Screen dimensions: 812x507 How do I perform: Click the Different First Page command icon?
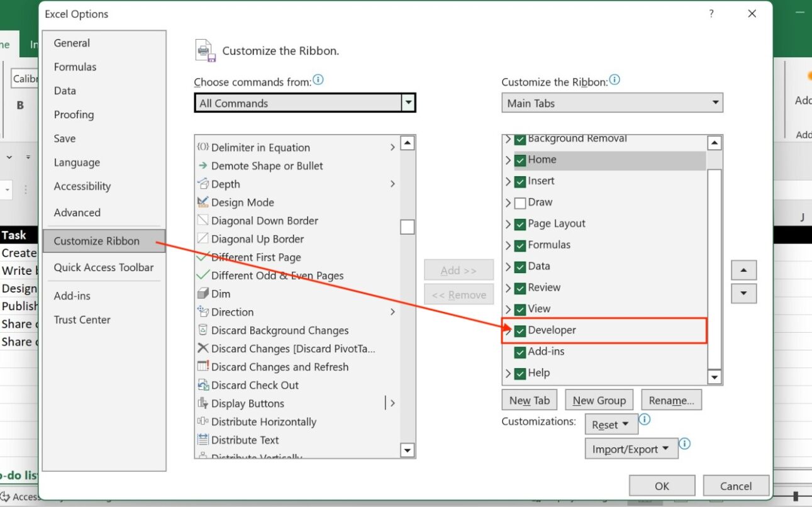[x=203, y=257]
